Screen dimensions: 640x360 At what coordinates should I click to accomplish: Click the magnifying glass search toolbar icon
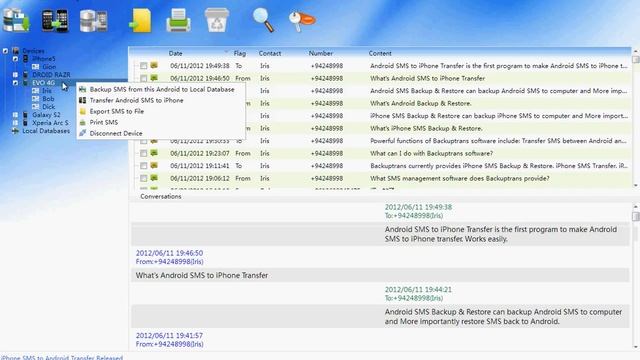263,20
